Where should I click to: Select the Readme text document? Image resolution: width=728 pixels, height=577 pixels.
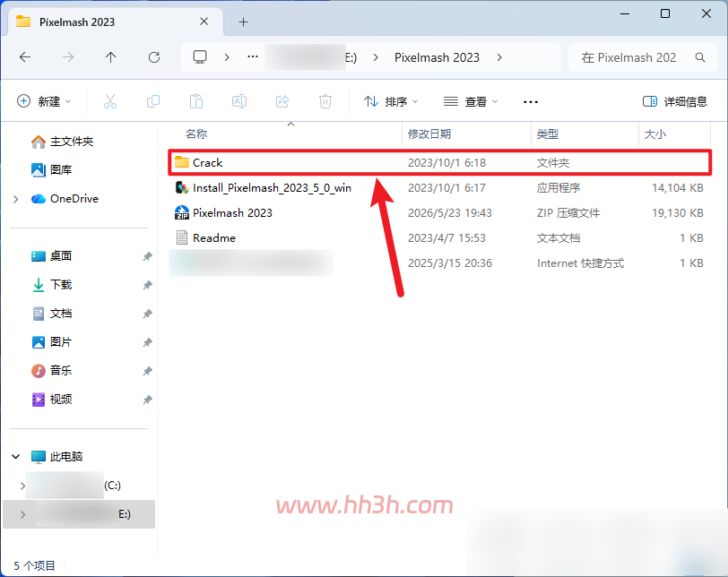pyautogui.click(x=439, y=238)
